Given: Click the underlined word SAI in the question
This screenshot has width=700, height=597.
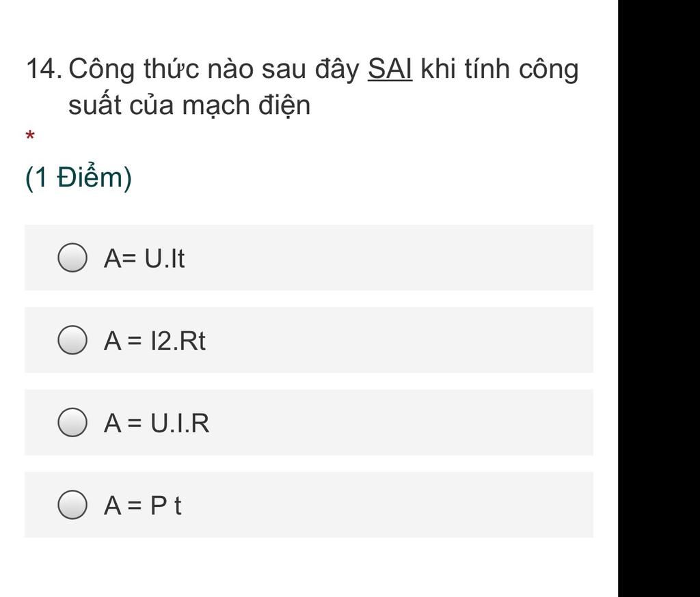Looking at the screenshot, I should [x=390, y=69].
